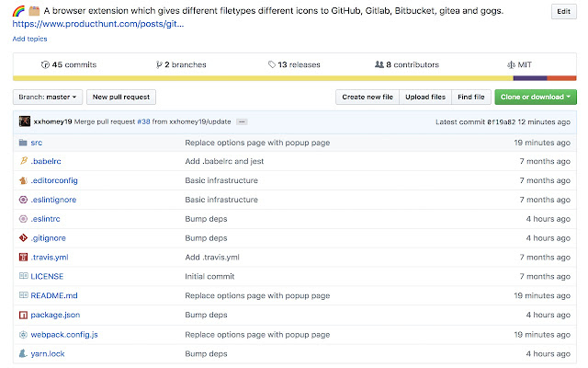Image resolution: width=588 pixels, height=368 pixels.
Task: Click the webpack.config.js file icon
Action: 23,334
